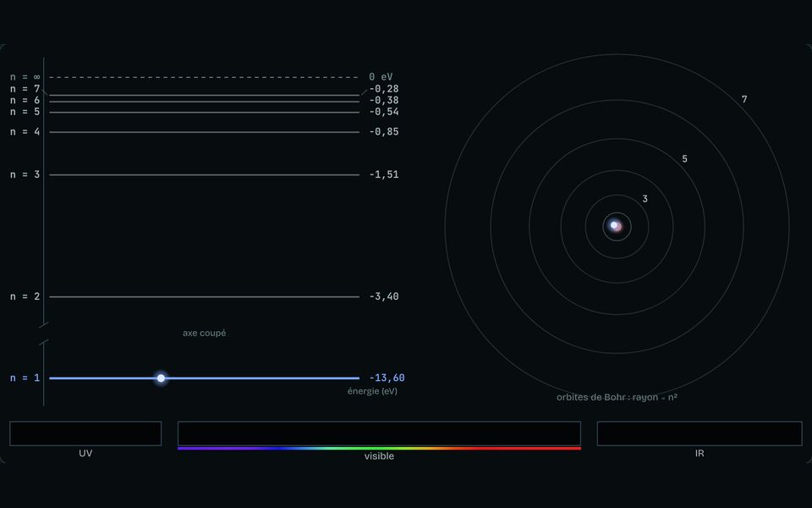The width and height of the screenshot is (812, 508).
Task: Click the -0,38 energy value
Action: coord(384,101)
